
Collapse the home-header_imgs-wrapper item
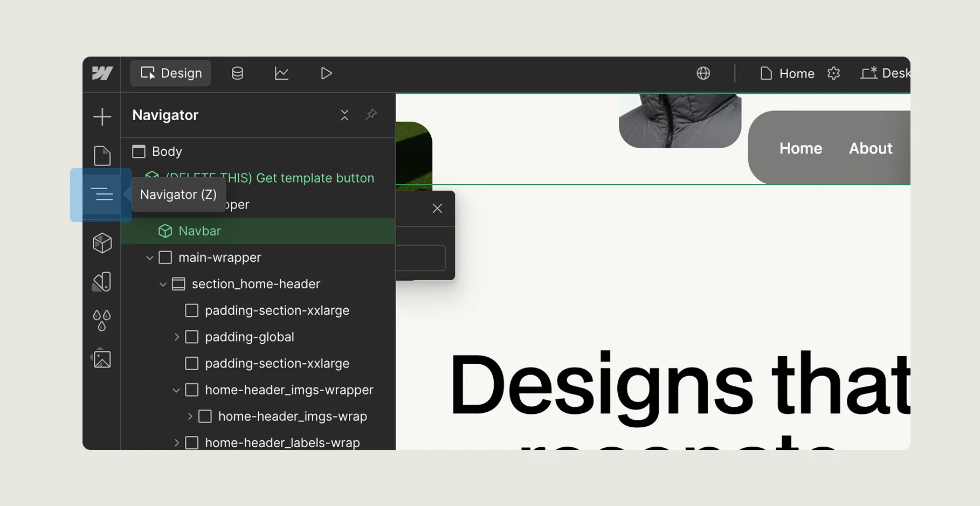click(176, 390)
